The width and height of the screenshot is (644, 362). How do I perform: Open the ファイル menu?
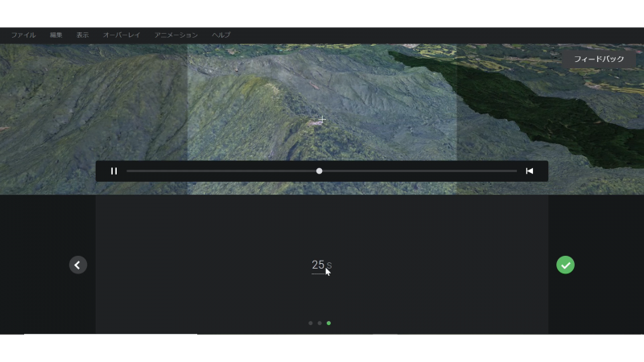pyautogui.click(x=23, y=35)
